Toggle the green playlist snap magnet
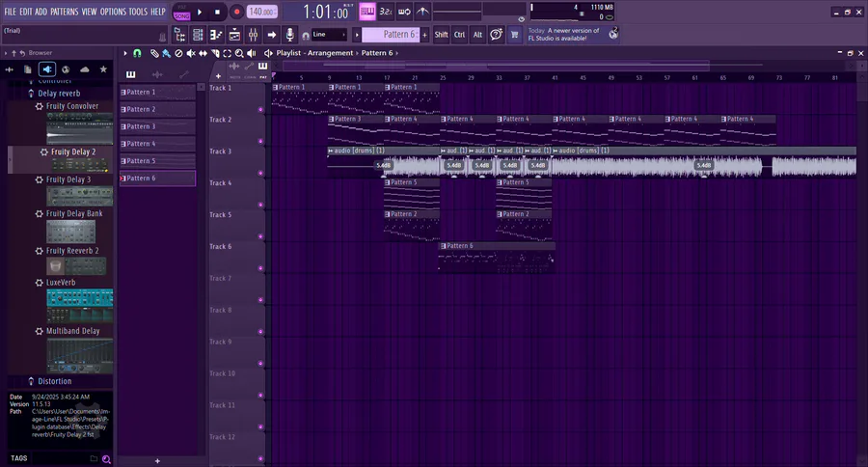Image resolution: width=868 pixels, height=467 pixels. (137, 53)
